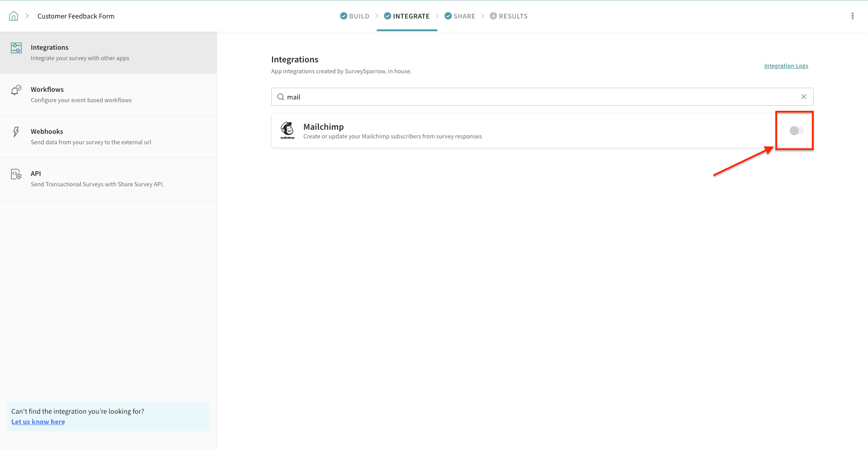Clear the search field with X

click(x=803, y=97)
